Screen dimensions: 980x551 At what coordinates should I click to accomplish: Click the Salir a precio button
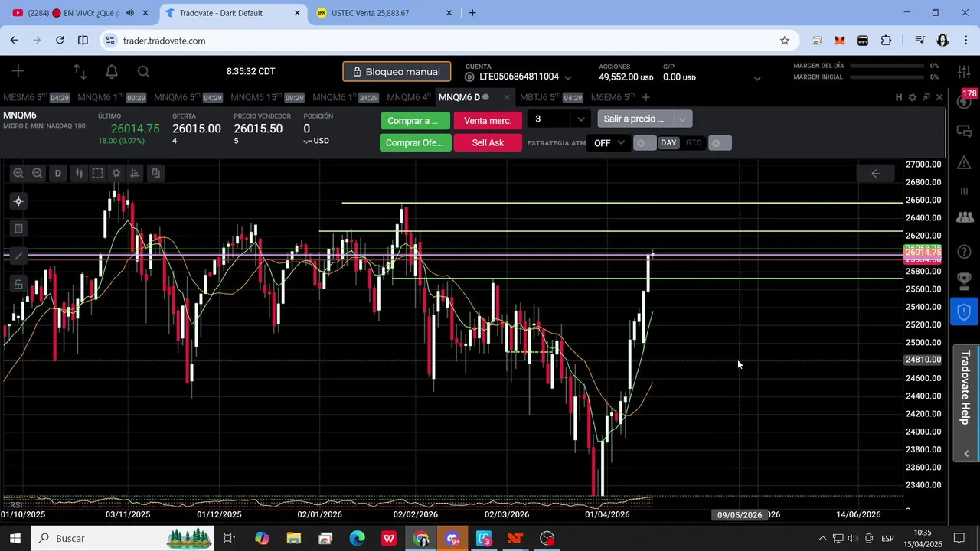pos(635,119)
